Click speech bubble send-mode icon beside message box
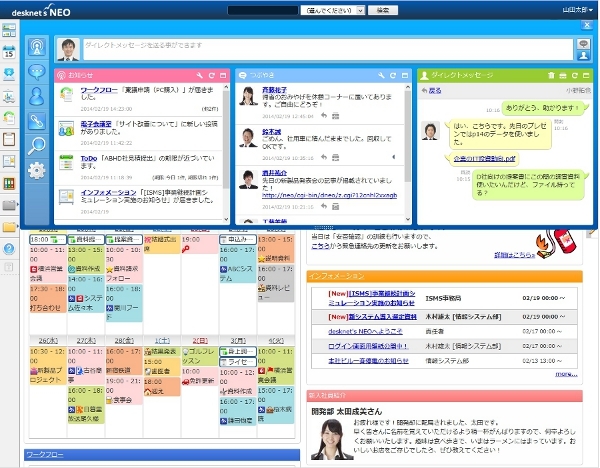 point(583,44)
